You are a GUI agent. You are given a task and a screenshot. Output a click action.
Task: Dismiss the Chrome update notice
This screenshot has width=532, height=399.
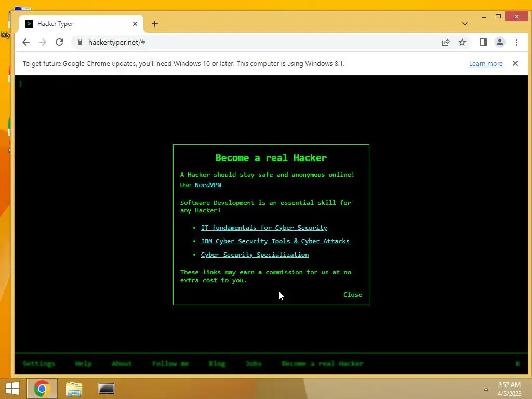tap(515, 63)
